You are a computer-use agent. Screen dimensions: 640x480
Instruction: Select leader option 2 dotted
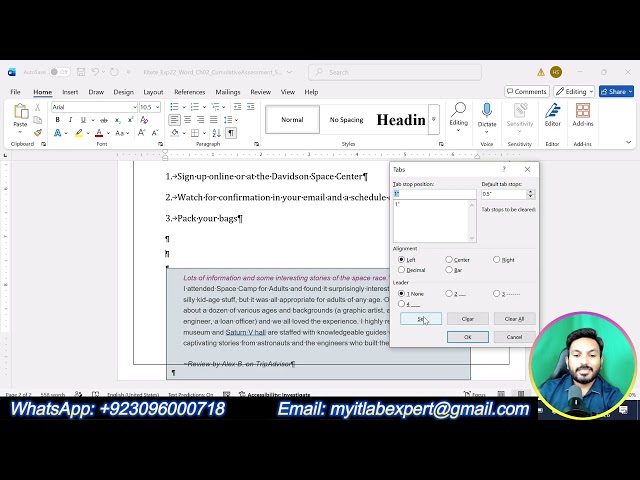coord(449,293)
